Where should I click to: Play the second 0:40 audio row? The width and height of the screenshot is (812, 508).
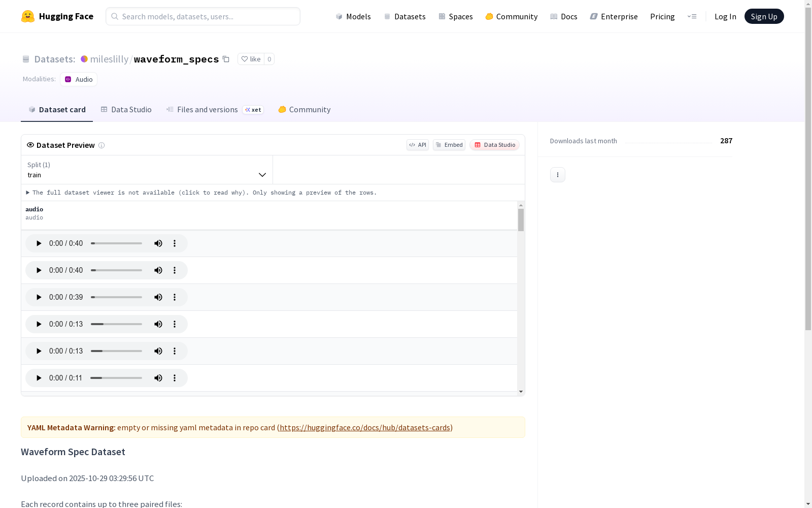coord(39,270)
